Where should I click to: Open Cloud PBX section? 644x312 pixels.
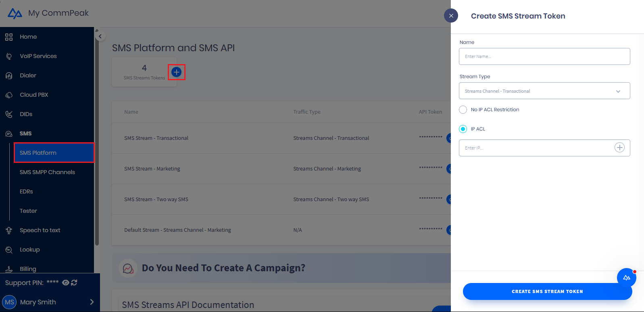(34, 95)
